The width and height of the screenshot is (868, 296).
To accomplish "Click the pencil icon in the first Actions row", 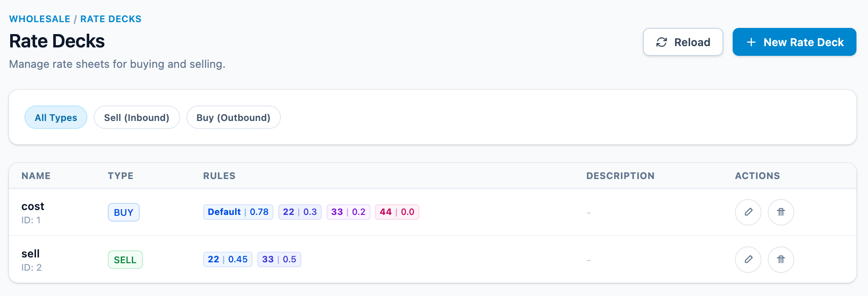I will [x=748, y=212].
